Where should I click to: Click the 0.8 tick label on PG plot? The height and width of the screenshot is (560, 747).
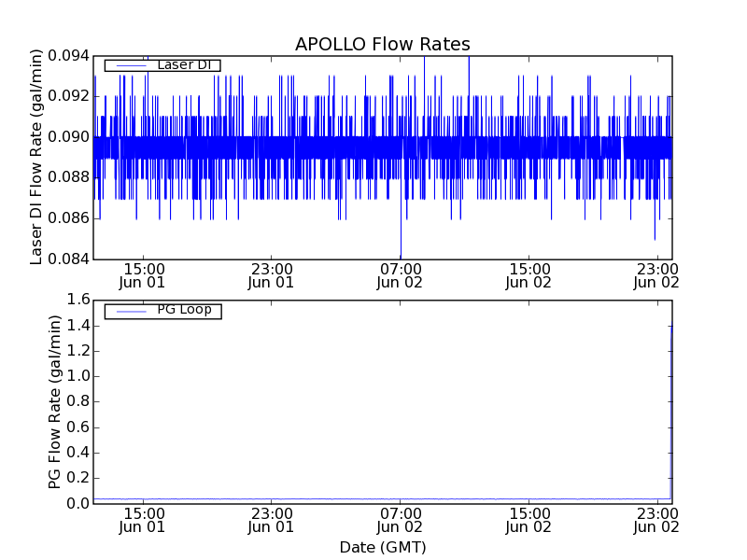coord(78,401)
